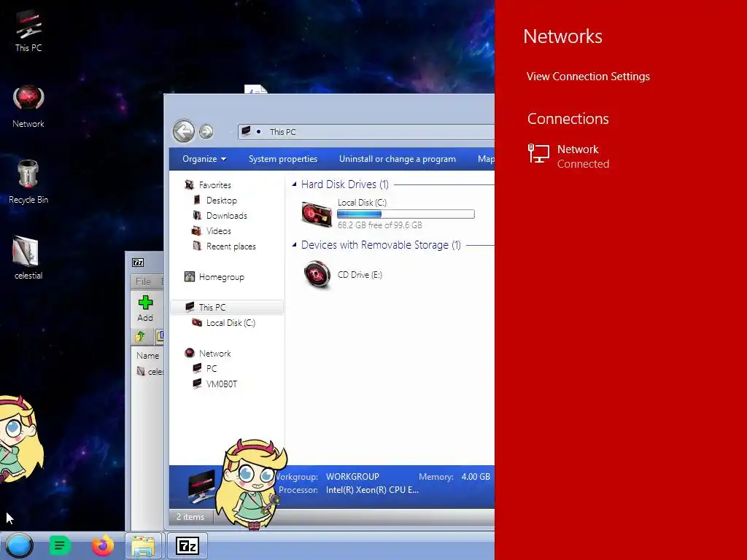
Task: Click the 7-Zip window title icon
Action: [138, 262]
